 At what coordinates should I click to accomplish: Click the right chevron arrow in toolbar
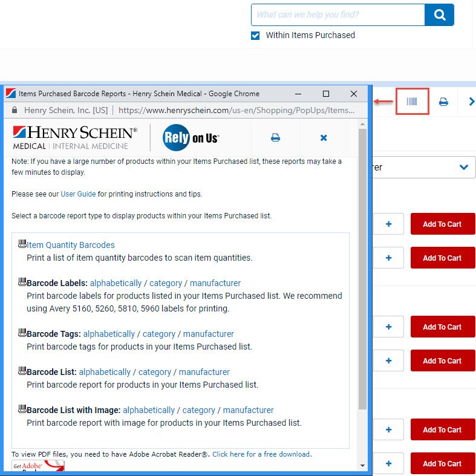tap(471, 102)
